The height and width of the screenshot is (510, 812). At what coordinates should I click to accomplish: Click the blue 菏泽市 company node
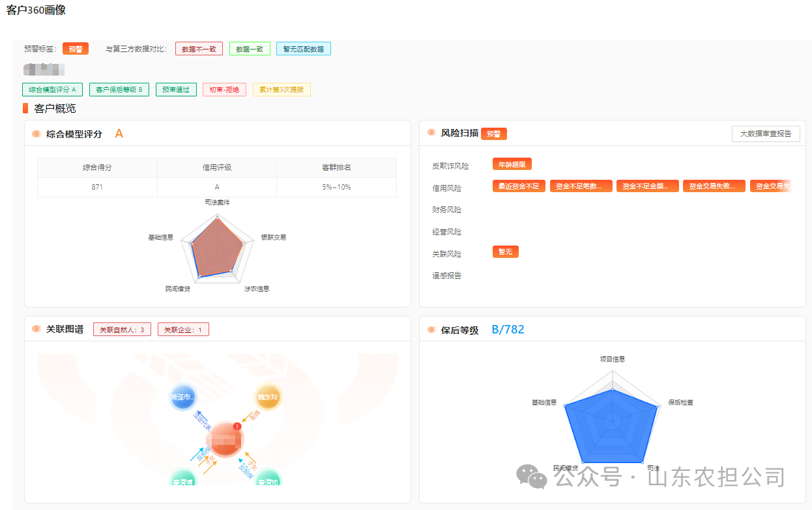click(182, 397)
